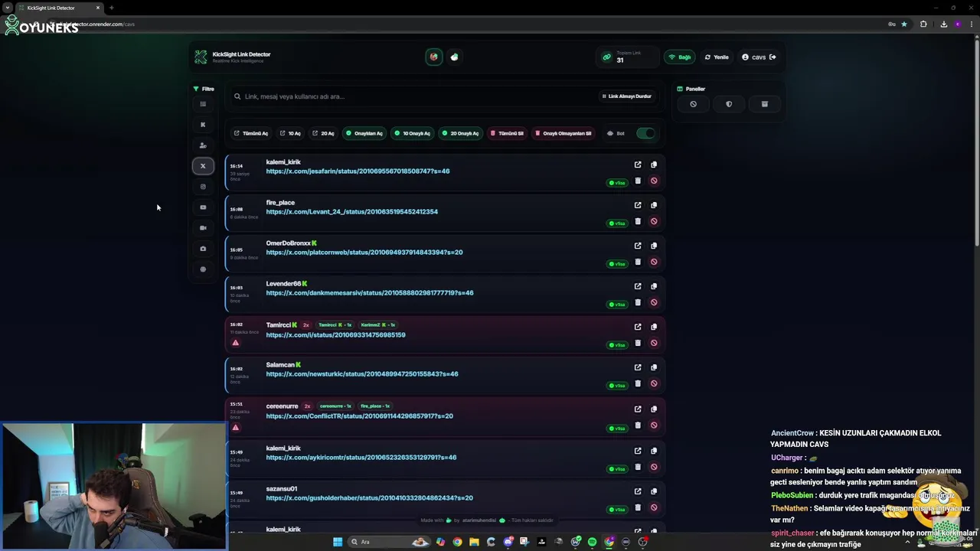Copy the kalemi_kirik jesafarin link
This screenshot has height=551, width=980.
(x=654, y=165)
